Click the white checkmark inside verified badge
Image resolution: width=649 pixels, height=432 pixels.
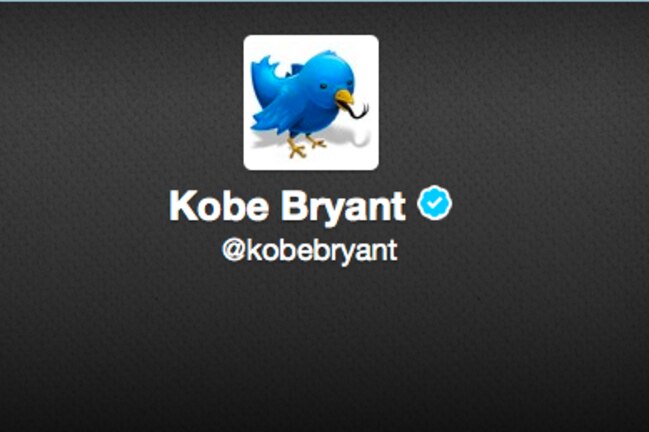(435, 202)
